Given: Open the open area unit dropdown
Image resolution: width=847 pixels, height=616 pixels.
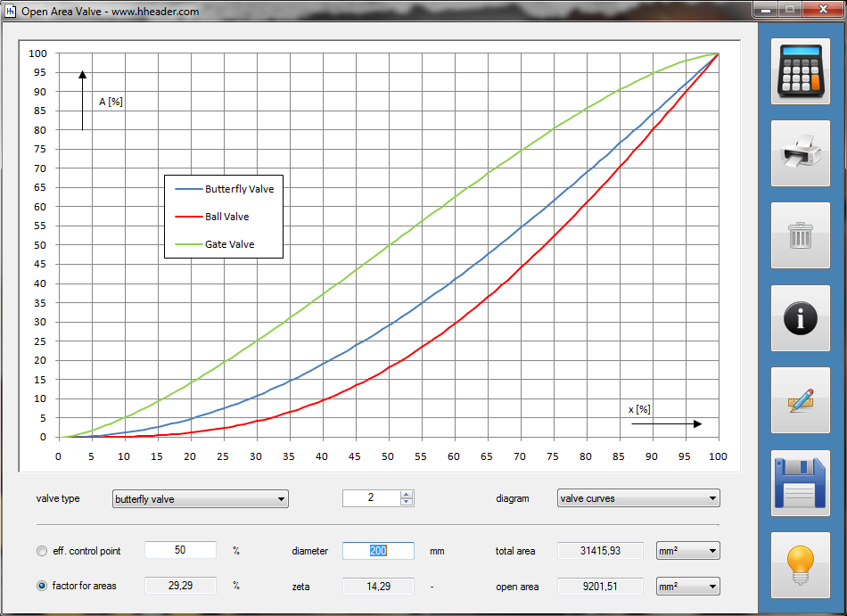Looking at the screenshot, I should 688,587.
